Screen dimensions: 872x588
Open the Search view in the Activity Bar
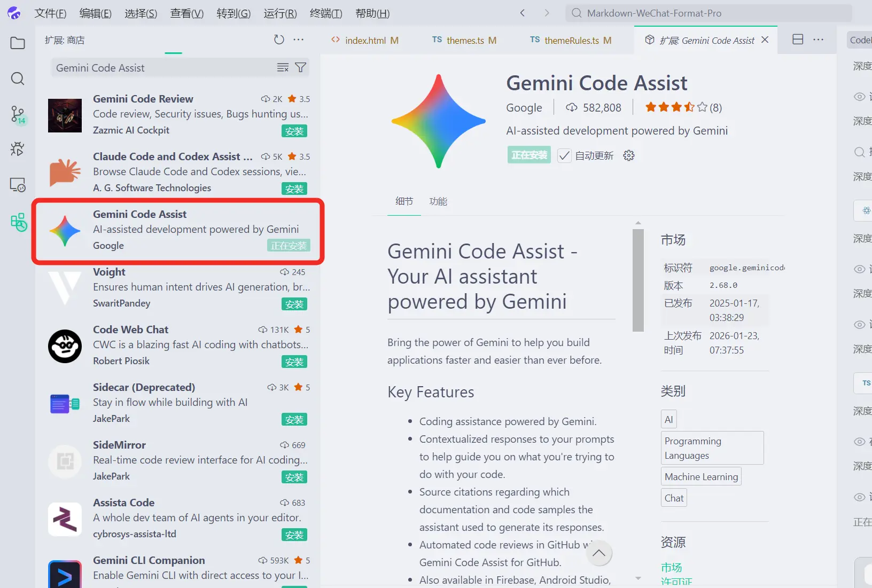[18, 79]
